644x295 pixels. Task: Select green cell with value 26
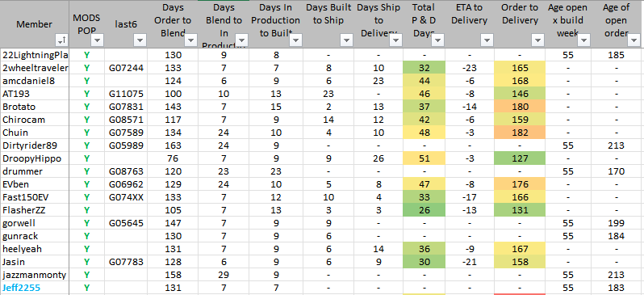424,210
